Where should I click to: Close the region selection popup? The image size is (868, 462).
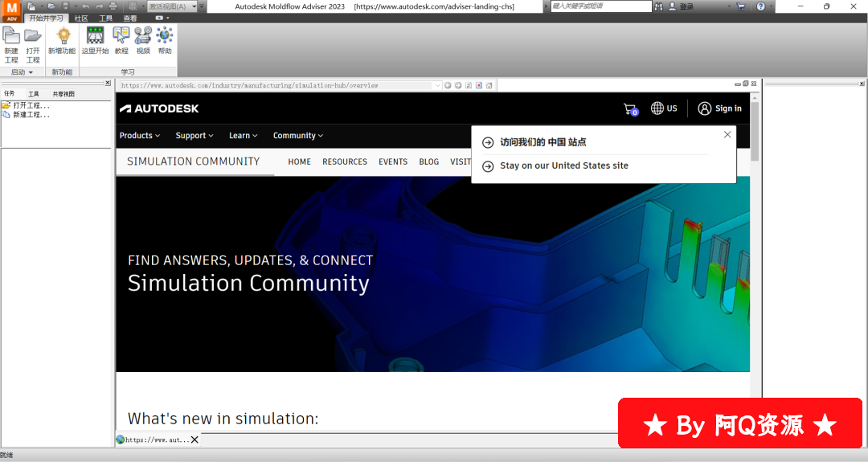[727, 134]
